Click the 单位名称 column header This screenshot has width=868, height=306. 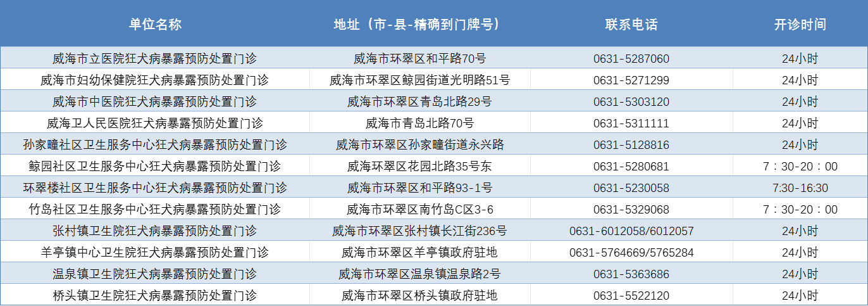[155, 25]
